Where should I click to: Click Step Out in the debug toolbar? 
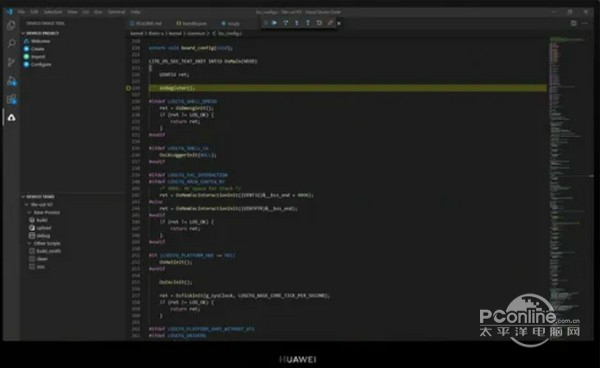pos(308,23)
